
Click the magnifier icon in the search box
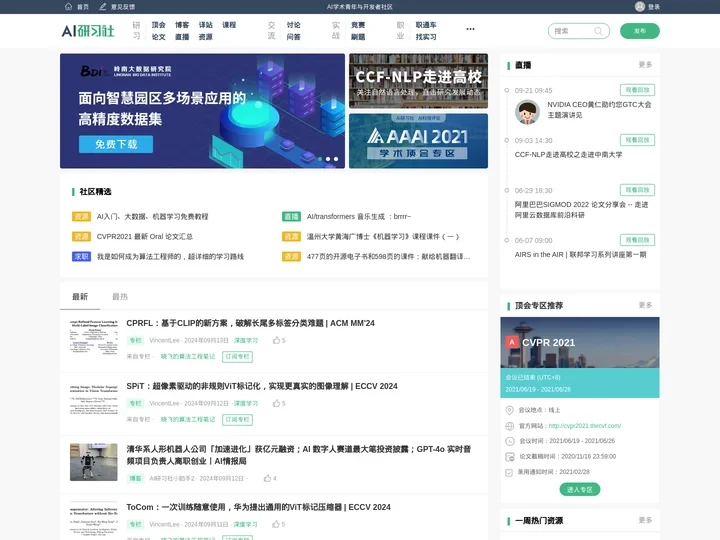(598, 31)
